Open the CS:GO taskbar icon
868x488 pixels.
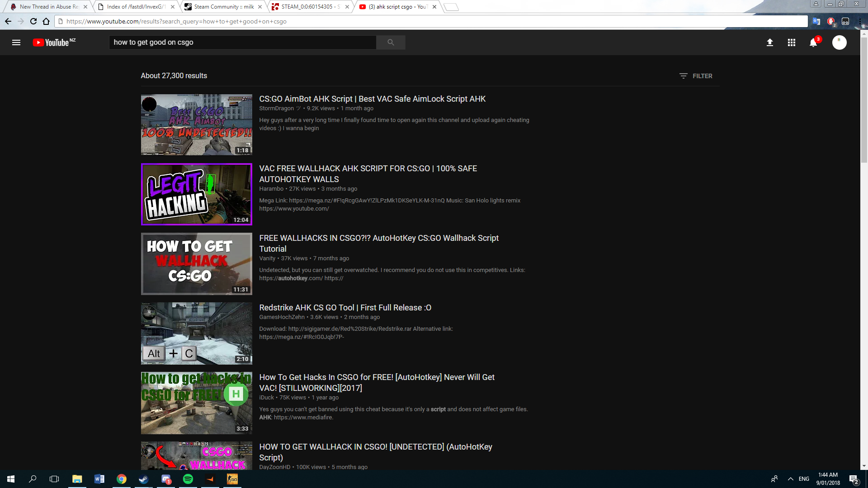(232, 479)
